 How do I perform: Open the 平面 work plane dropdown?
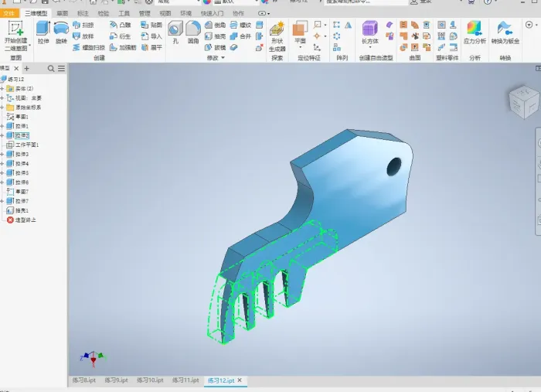(300, 47)
